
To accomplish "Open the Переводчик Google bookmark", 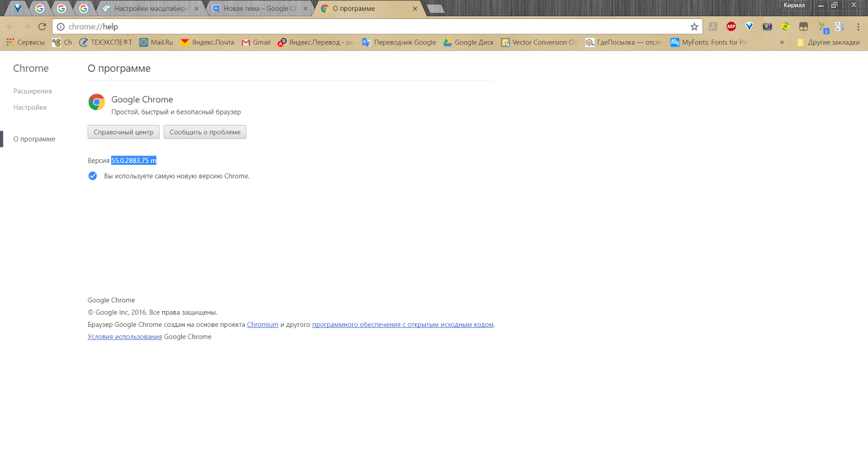I will click(x=399, y=42).
